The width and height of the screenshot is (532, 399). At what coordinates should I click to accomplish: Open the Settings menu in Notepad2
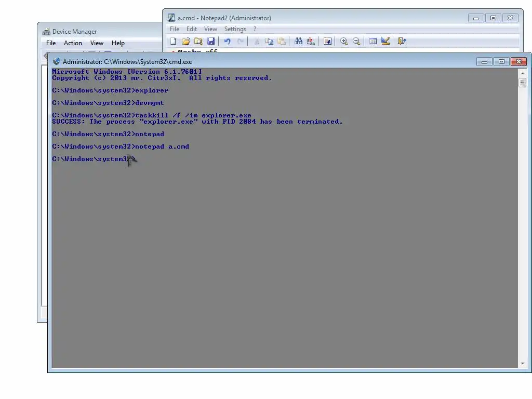235,29
